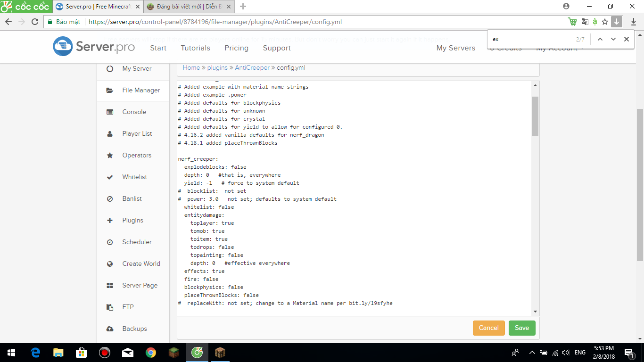Click the line 'whitelist: false' in editor
The image size is (644, 362).
pyautogui.click(x=209, y=207)
